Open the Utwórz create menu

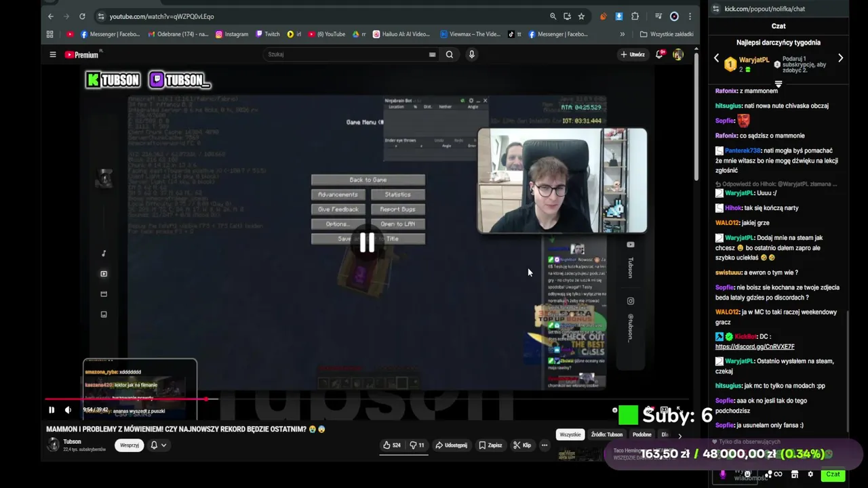pos(632,55)
